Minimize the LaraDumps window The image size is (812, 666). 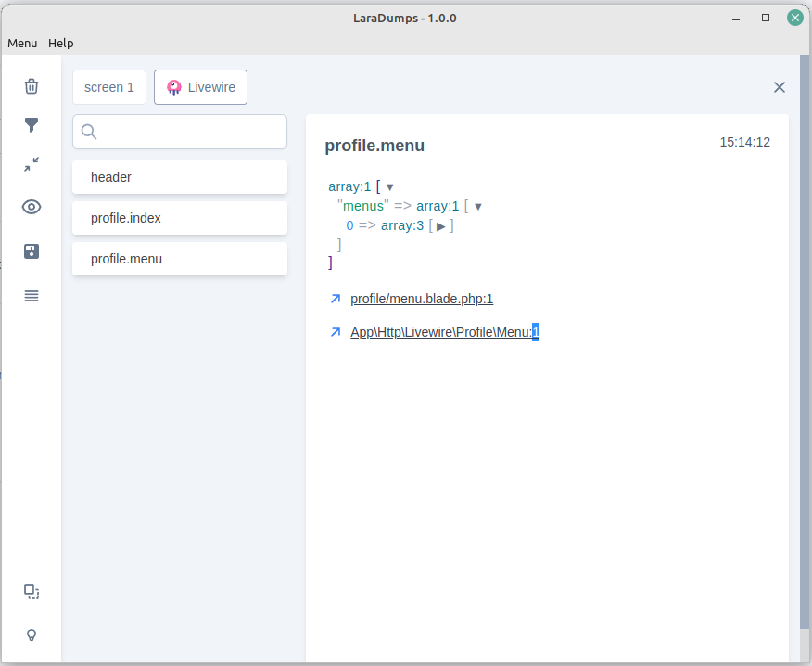click(x=736, y=19)
